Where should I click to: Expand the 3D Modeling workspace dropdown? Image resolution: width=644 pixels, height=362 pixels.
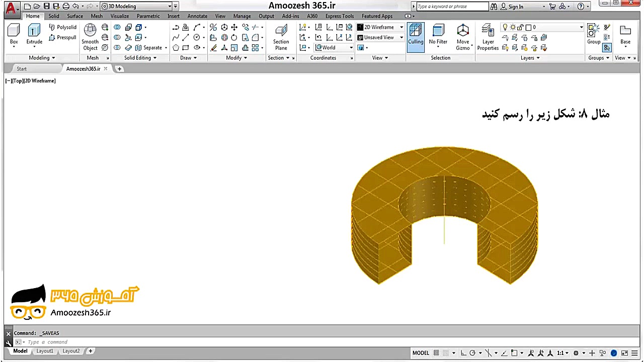pyautogui.click(x=170, y=7)
